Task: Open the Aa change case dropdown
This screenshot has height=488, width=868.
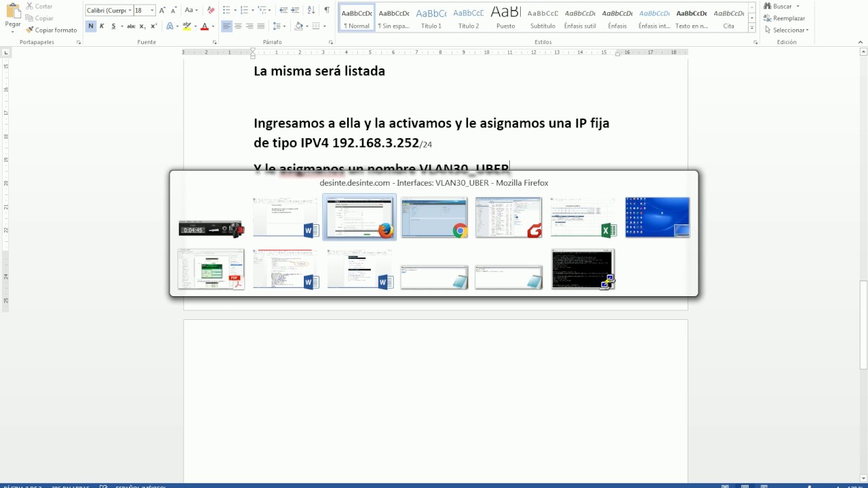Action: (x=191, y=10)
